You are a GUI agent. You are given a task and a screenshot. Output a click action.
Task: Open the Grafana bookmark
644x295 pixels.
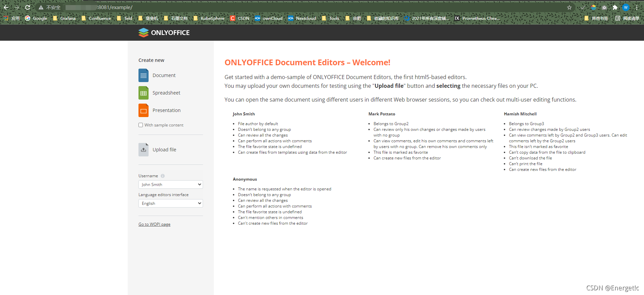pos(64,19)
